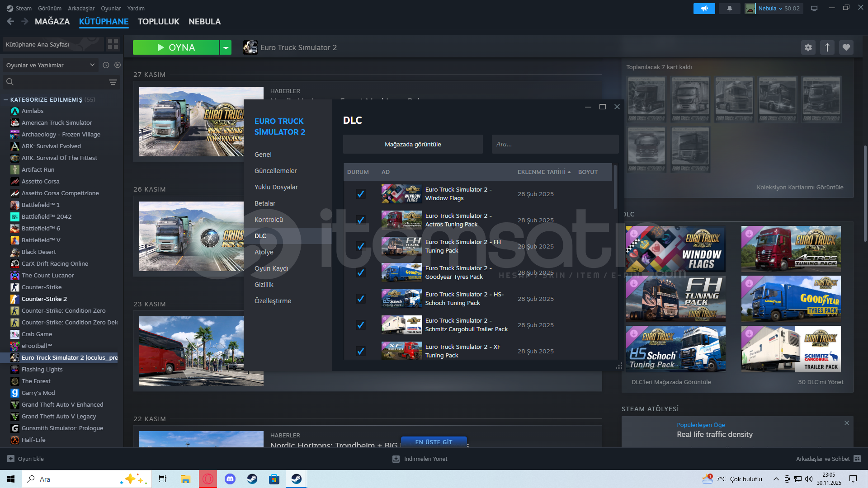
Task: Click the recent activity clock icon
Action: 106,65
